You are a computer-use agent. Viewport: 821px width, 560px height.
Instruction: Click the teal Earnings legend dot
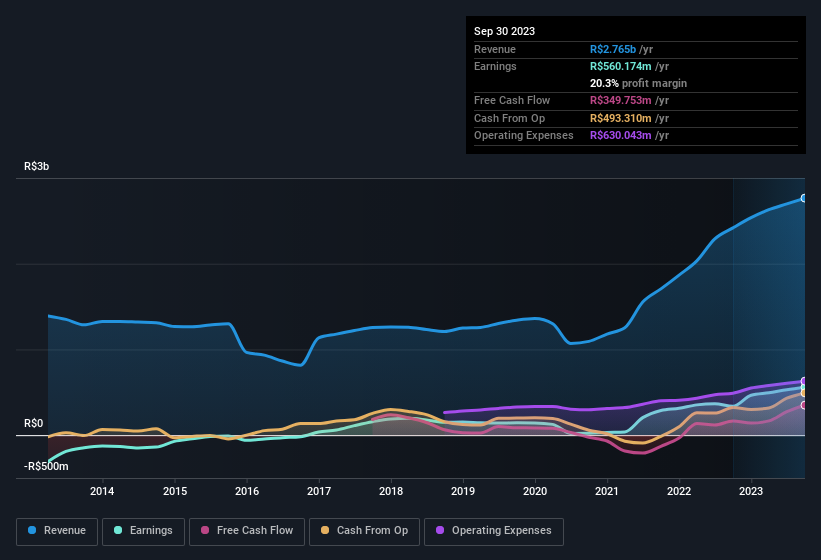pos(119,530)
